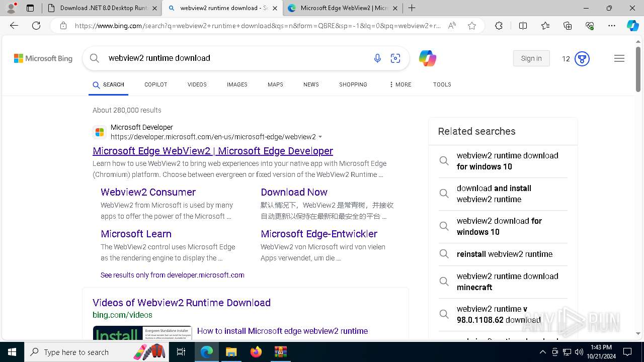Open Browser essentials icon
644x362 pixels.
pyautogui.click(x=590, y=26)
